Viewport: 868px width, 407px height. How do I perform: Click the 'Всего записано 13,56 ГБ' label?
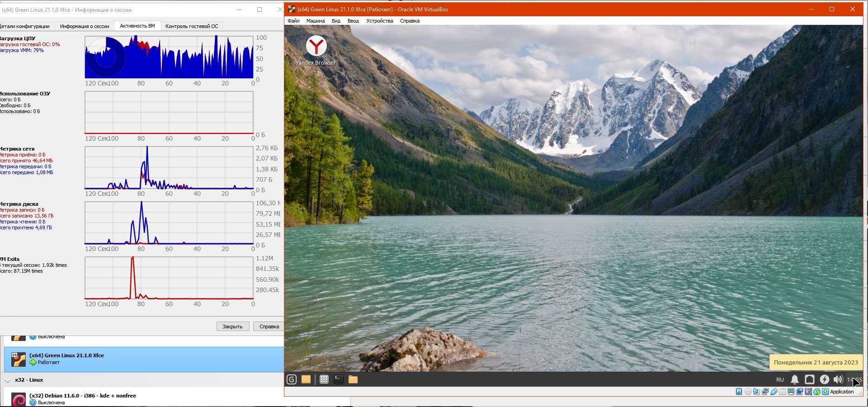tap(27, 216)
